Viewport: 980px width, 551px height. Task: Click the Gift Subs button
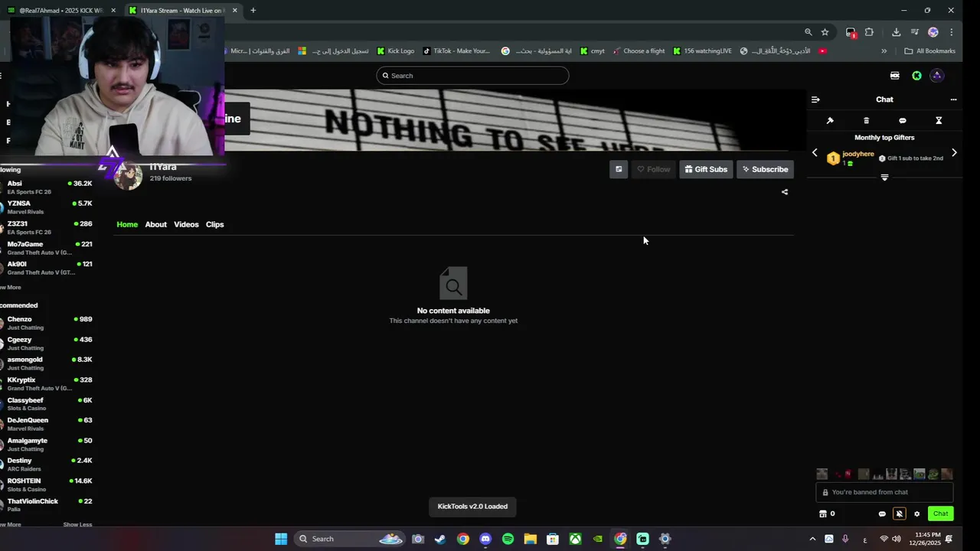(706, 169)
